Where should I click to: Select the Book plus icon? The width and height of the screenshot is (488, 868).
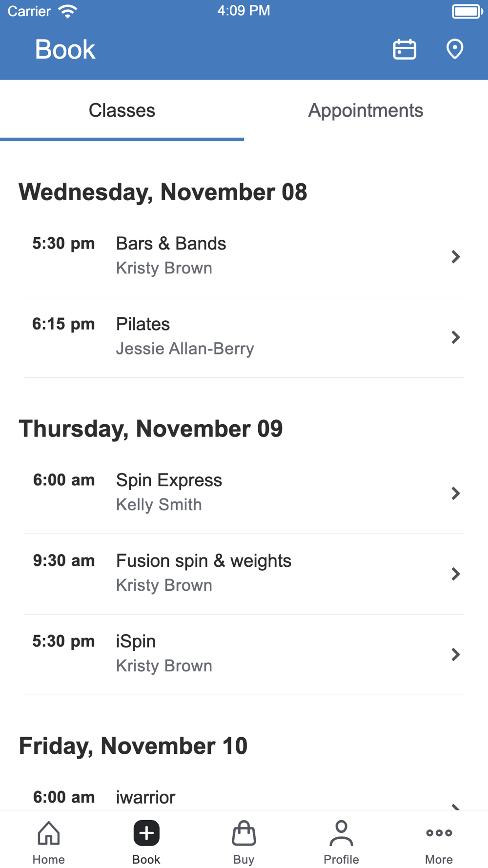[146, 833]
